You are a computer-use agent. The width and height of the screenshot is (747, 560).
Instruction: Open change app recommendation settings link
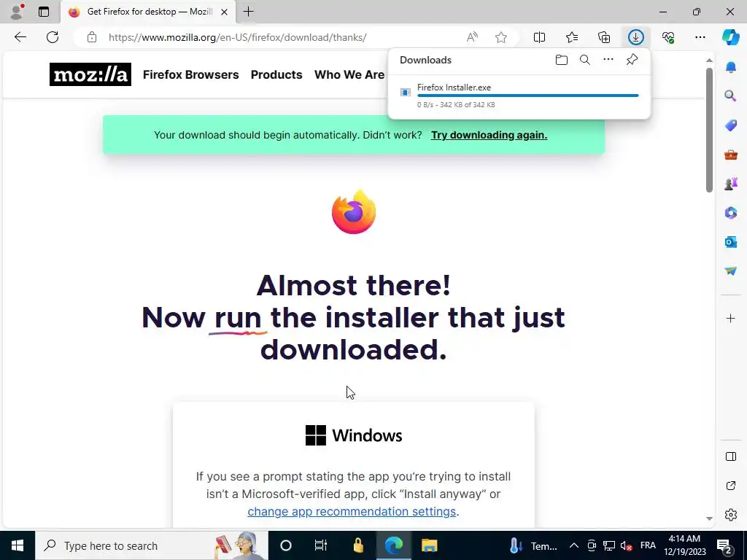352,511
